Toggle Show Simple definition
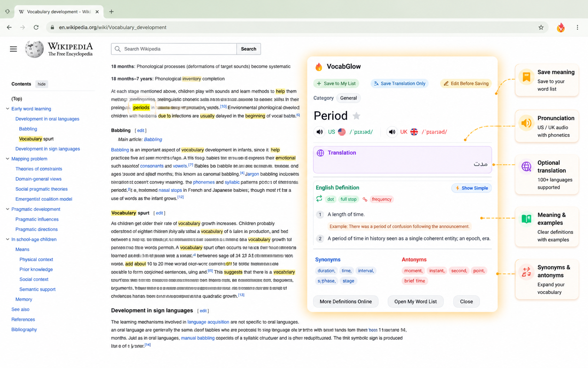 (472, 188)
